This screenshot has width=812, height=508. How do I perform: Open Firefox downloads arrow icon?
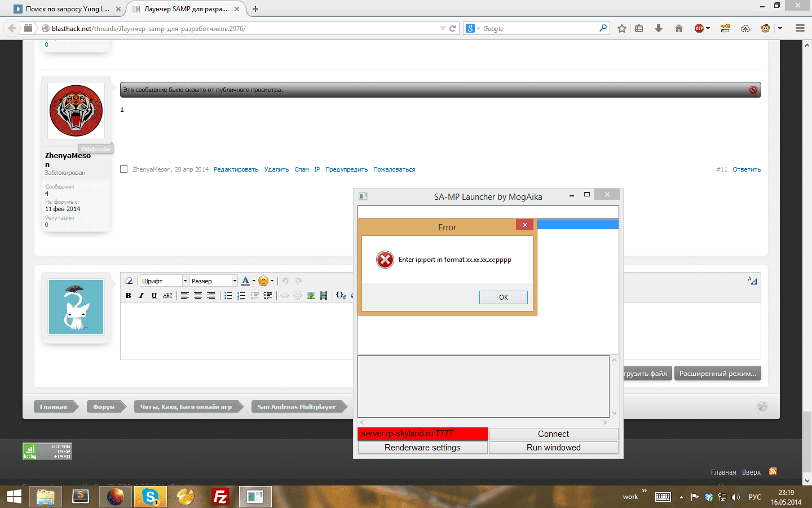(658, 28)
